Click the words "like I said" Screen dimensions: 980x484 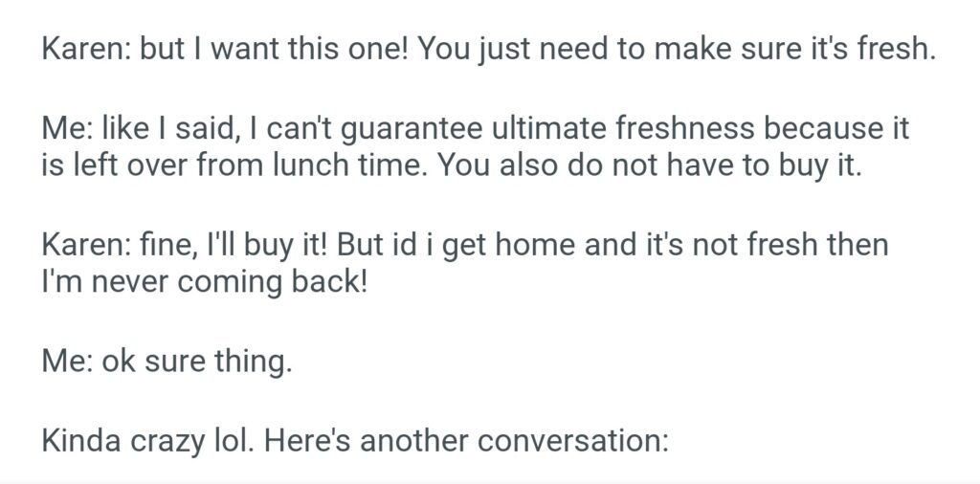[153, 127]
